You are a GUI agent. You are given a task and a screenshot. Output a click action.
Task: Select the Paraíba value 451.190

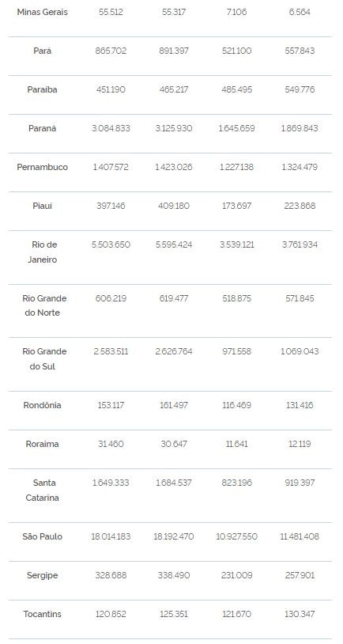[x=111, y=89]
